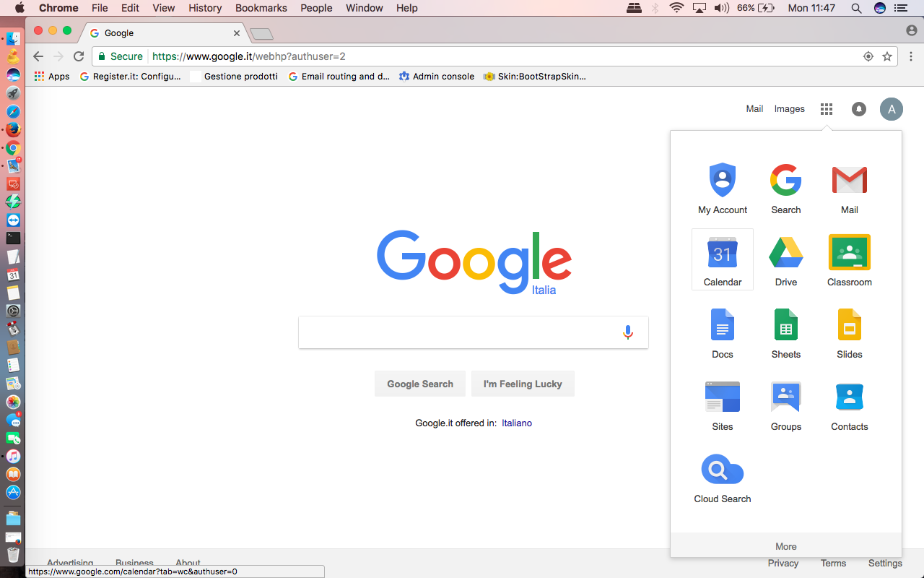Open App Store from the Dock
The width and height of the screenshot is (924, 578).
(x=13, y=492)
